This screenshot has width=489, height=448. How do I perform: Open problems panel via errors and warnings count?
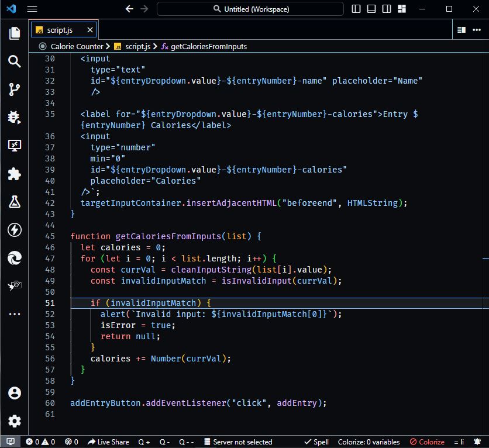40,442
